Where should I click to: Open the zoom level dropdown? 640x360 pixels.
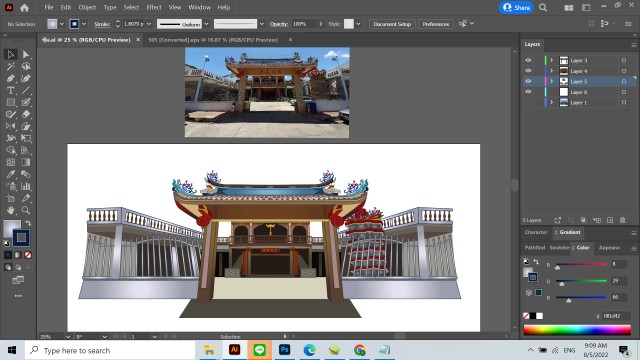68,337
